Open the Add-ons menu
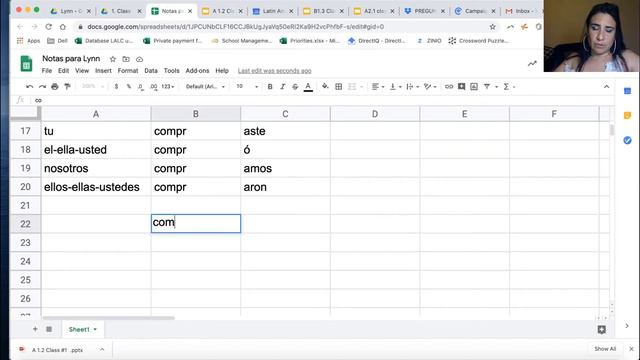Viewport: 640px width, 360px height. click(197, 71)
